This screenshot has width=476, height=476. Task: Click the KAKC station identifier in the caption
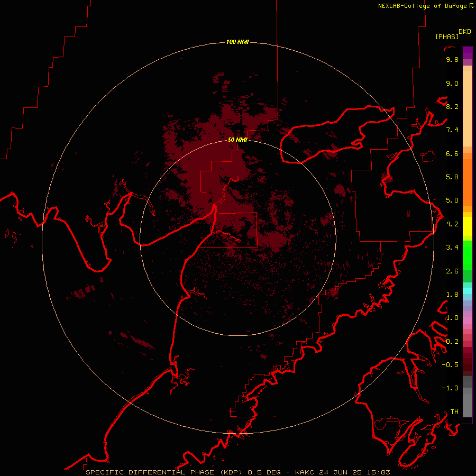point(305,472)
